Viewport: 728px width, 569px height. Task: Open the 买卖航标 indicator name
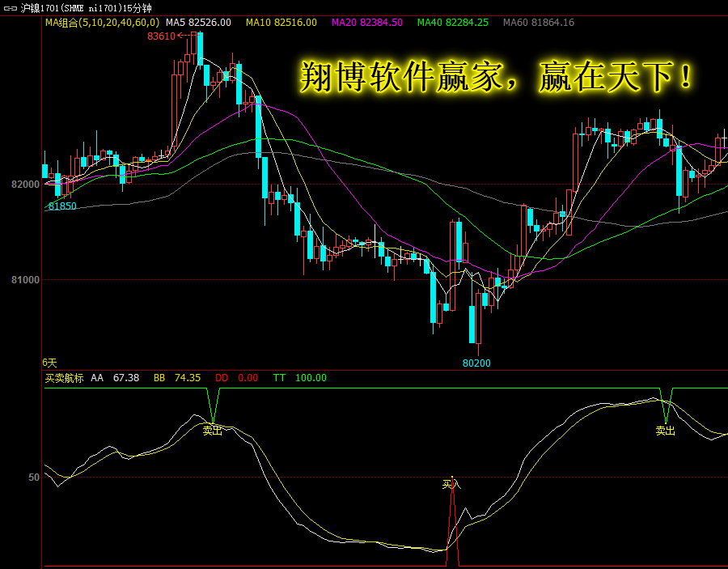coord(64,378)
